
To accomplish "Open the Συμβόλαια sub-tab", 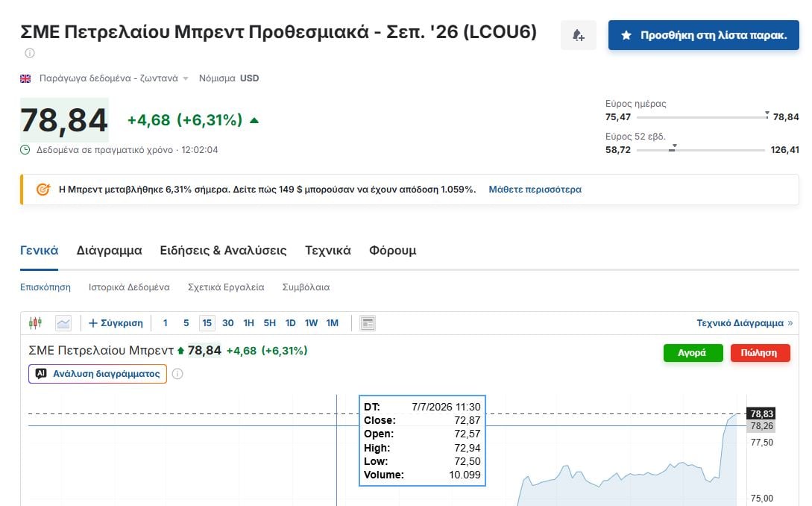I will [x=306, y=287].
